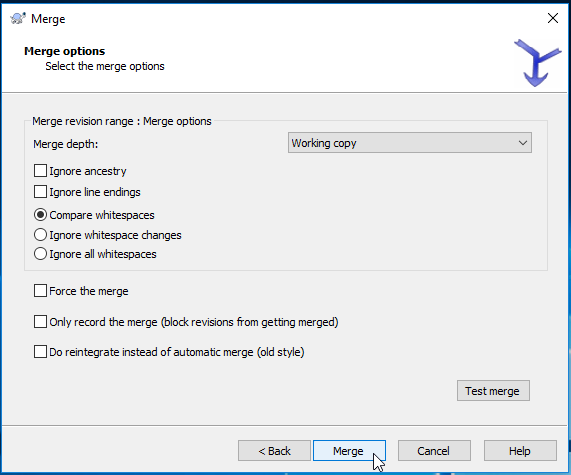
Task: Open the Help button
Action: click(x=520, y=451)
